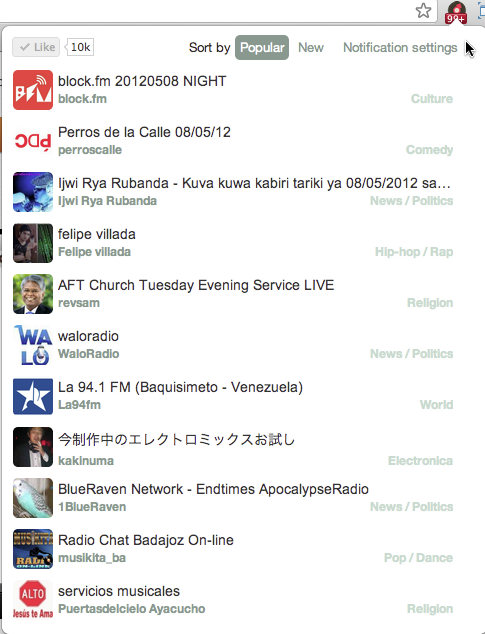
Task: Open the block.fm red logo thumbnail
Action: (33, 90)
